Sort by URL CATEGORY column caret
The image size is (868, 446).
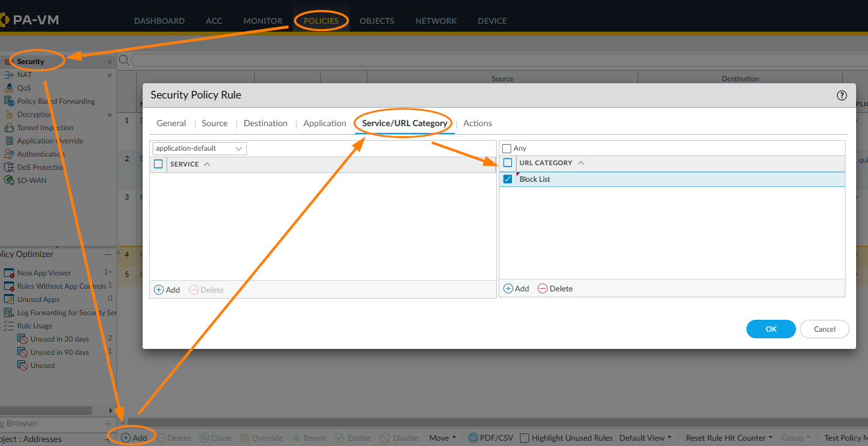[x=581, y=163]
